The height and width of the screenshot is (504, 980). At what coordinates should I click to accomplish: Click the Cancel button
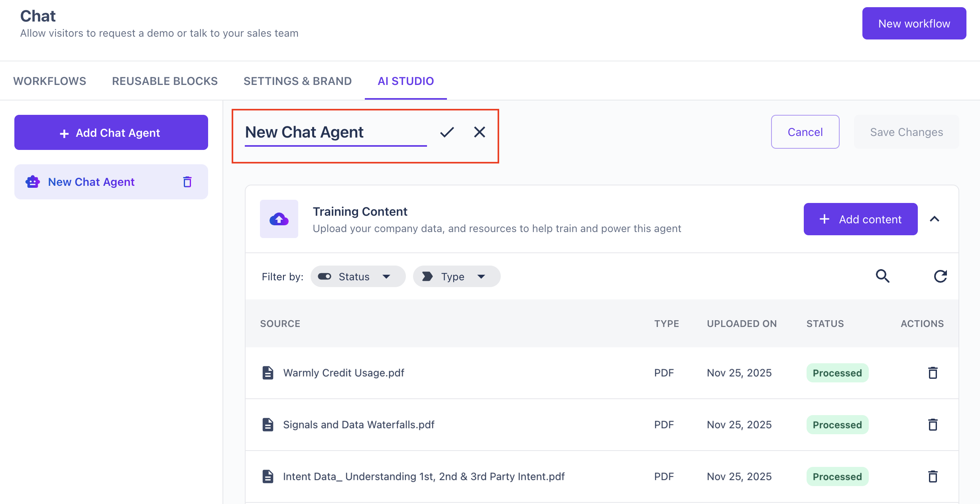click(805, 132)
